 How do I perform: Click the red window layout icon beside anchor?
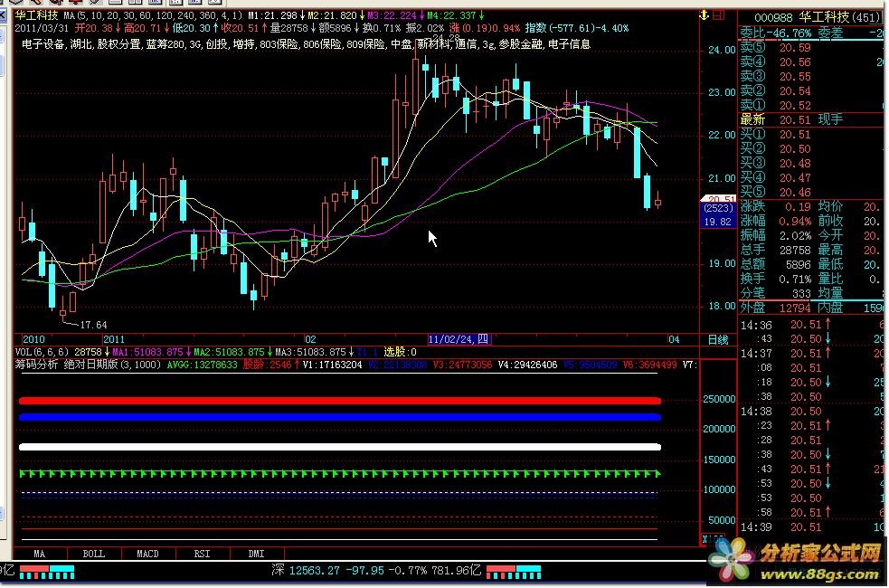tap(718, 15)
